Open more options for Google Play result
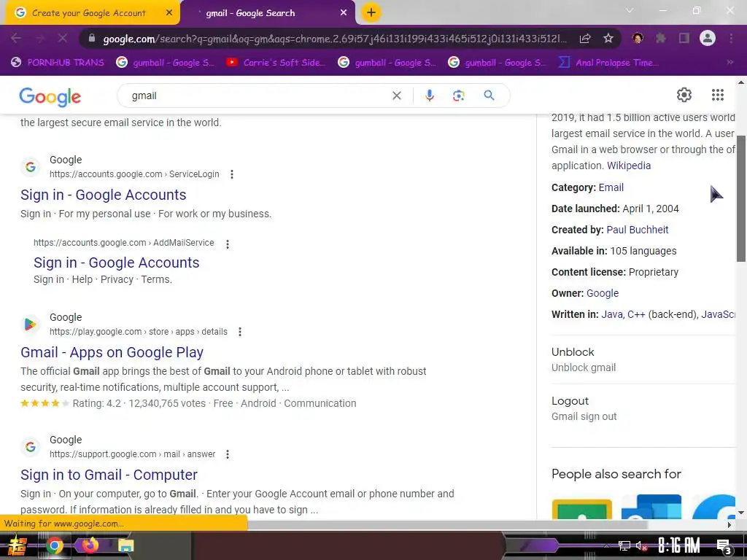The image size is (747, 560). point(240,332)
